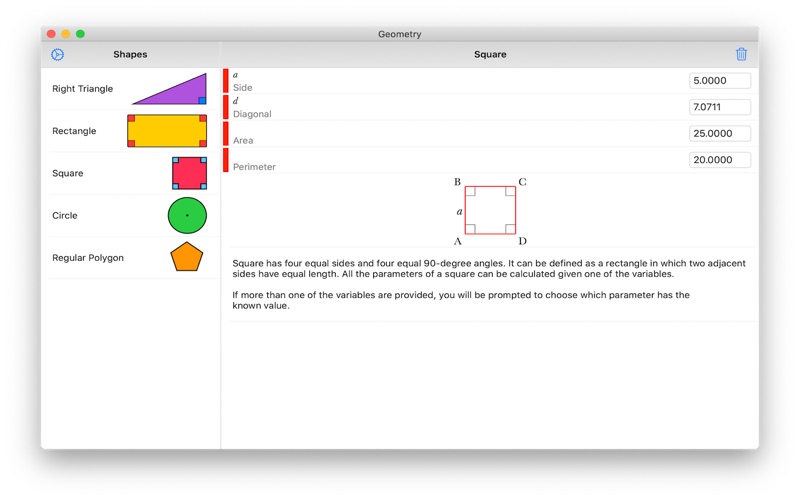Maximize the Geometry window with green button

point(80,34)
